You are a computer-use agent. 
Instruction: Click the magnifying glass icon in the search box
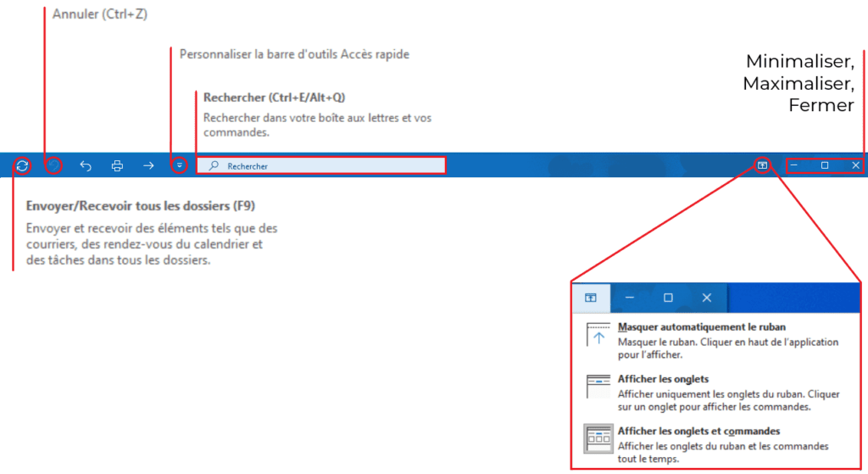214,166
